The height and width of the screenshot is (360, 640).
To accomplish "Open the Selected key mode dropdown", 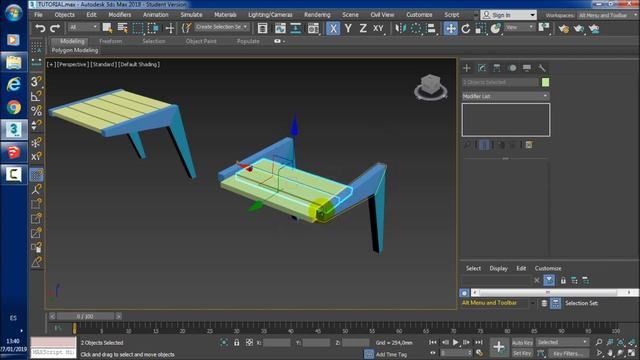I will [x=562, y=342].
